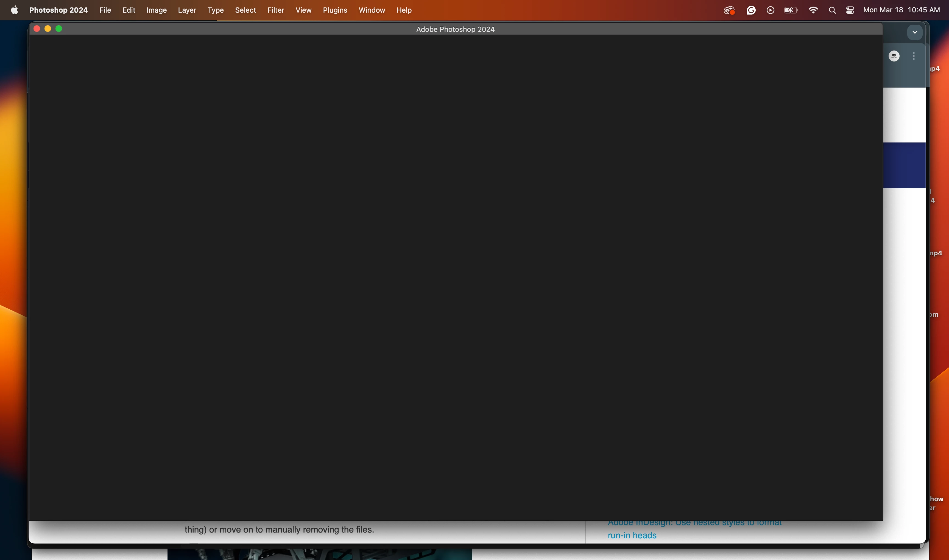Open the File menu

pyautogui.click(x=105, y=10)
